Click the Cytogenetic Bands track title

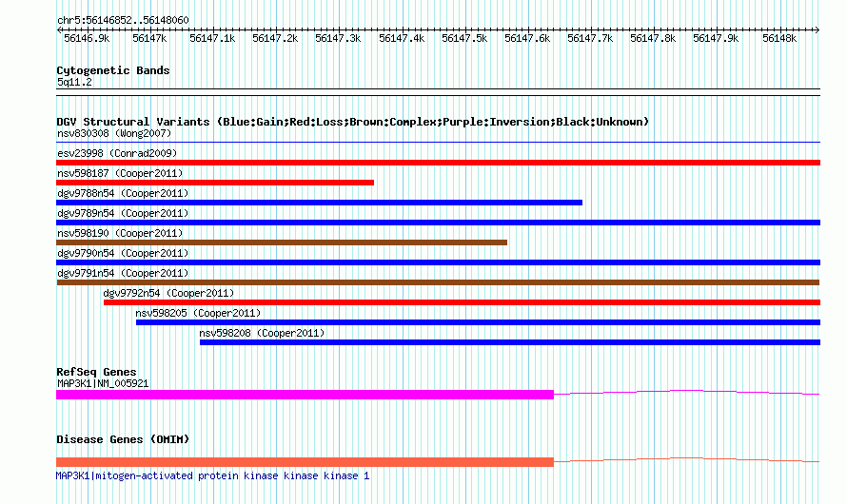click(113, 70)
